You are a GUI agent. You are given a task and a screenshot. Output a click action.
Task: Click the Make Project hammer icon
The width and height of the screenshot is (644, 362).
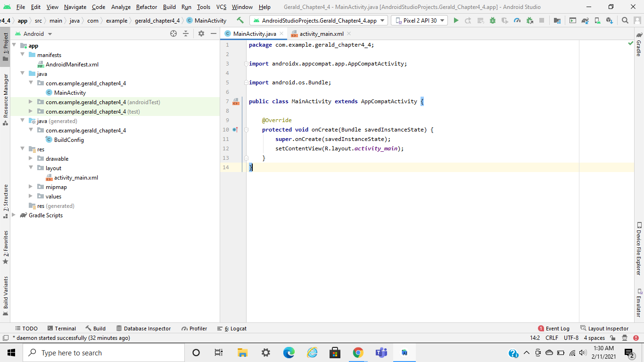click(x=240, y=20)
